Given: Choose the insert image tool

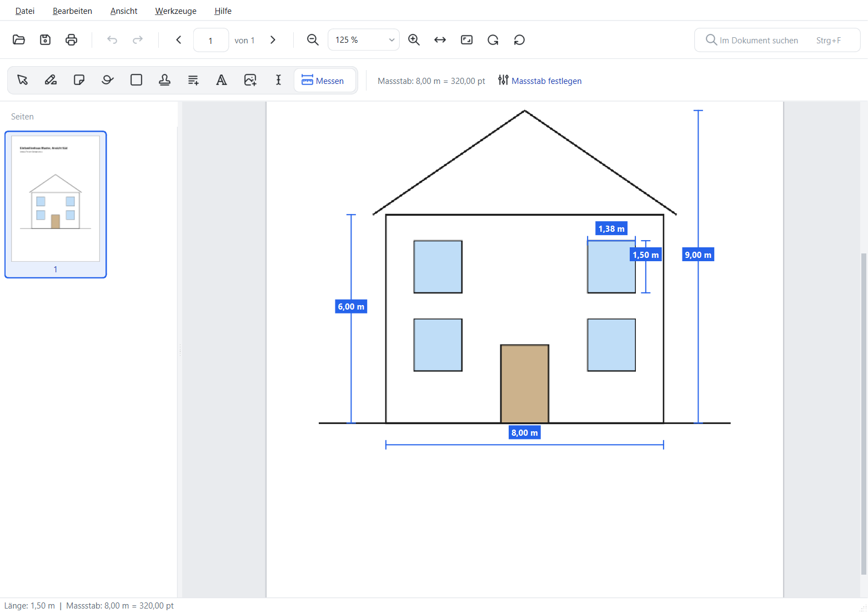Looking at the screenshot, I should 250,80.
